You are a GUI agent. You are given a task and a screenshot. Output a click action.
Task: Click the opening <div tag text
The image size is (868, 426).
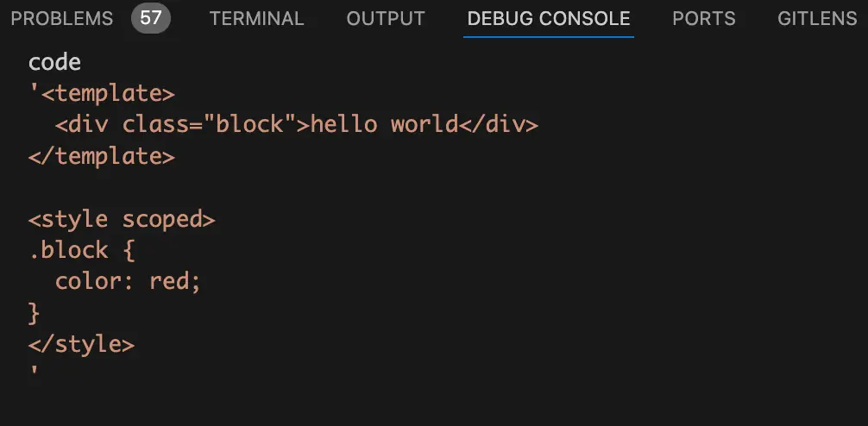point(85,124)
